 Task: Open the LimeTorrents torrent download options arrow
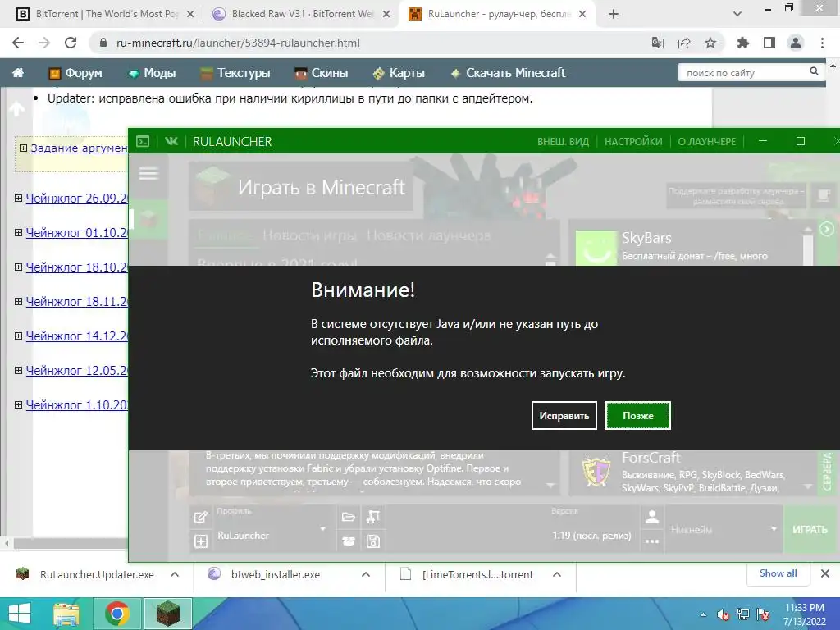click(557, 574)
